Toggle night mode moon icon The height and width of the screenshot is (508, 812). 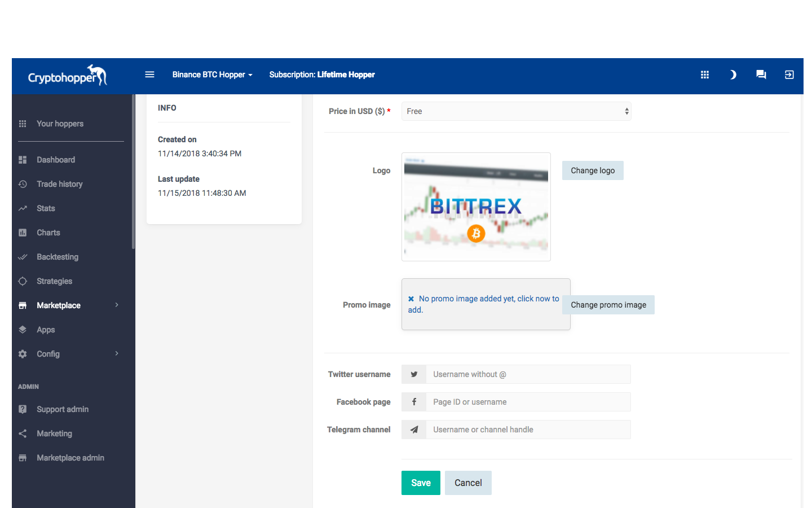(733, 75)
